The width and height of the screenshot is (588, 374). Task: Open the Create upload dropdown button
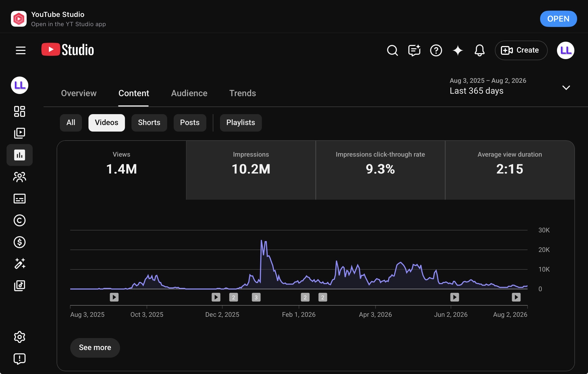(x=521, y=50)
